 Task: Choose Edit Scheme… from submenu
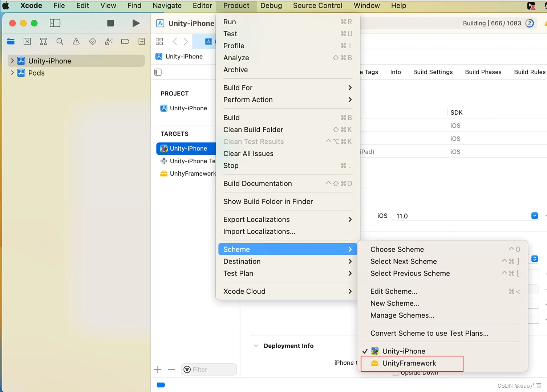click(443, 291)
